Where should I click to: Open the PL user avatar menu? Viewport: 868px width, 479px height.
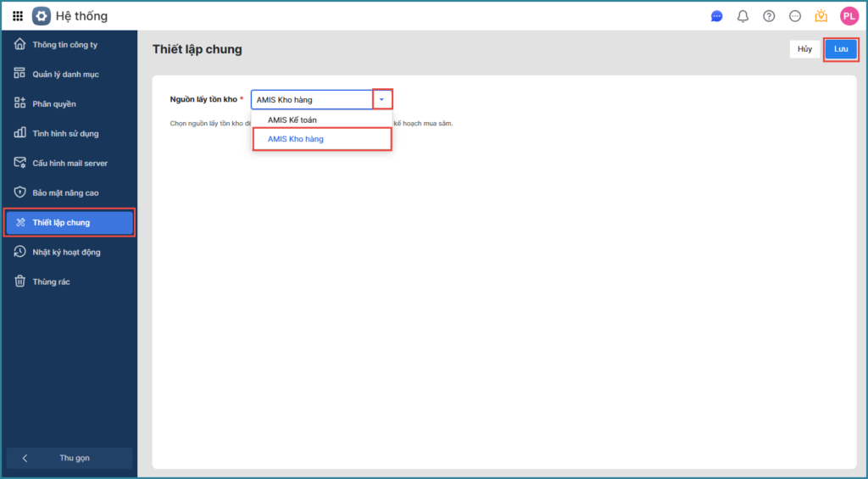coord(849,16)
